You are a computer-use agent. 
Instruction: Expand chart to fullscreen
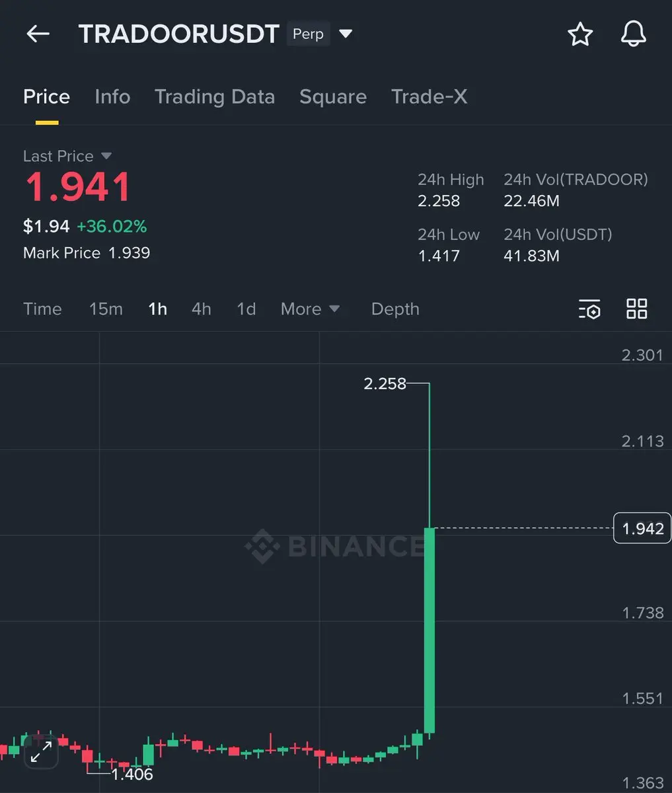[x=41, y=752]
